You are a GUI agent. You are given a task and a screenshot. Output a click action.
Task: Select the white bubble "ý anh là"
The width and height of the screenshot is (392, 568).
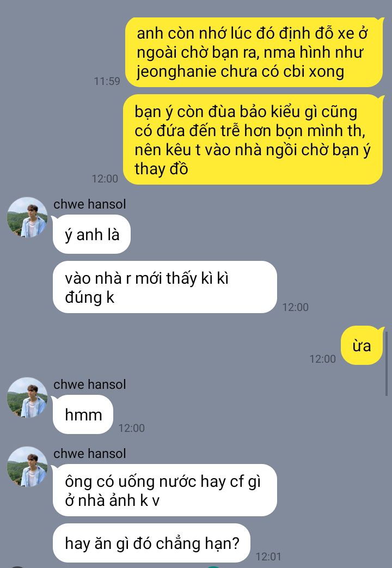tap(91, 234)
